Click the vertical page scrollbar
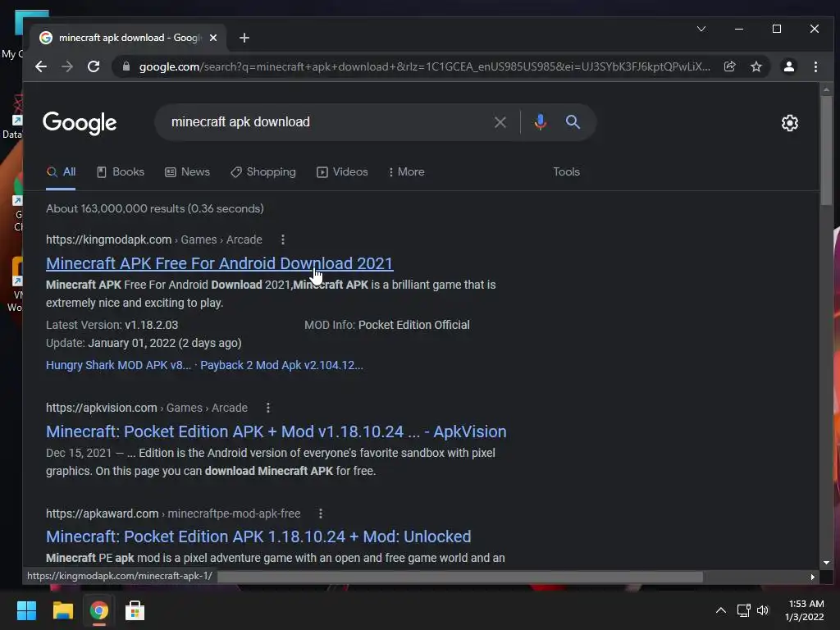840x630 pixels. click(827, 150)
